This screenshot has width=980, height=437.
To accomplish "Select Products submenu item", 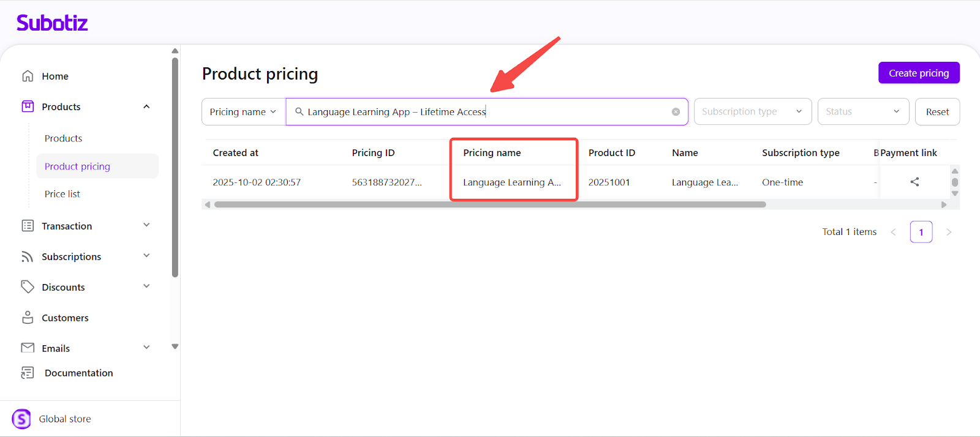I will pyautogui.click(x=63, y=138).
